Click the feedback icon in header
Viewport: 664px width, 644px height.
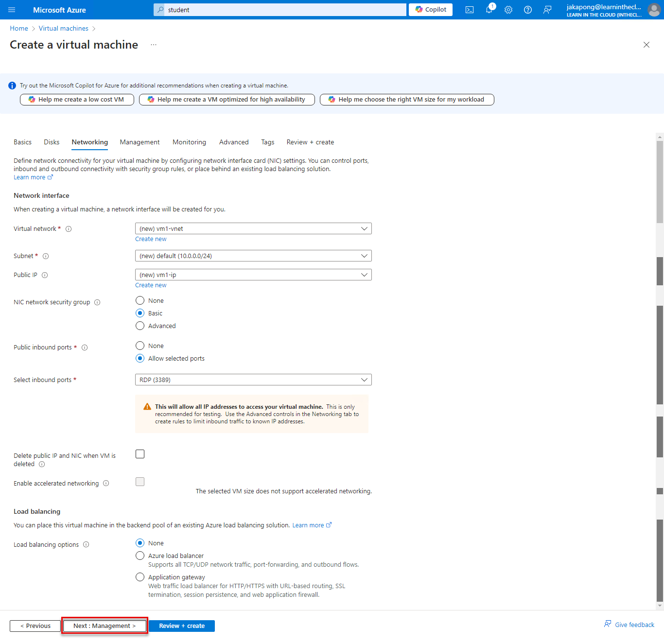[x=547, y=10]
